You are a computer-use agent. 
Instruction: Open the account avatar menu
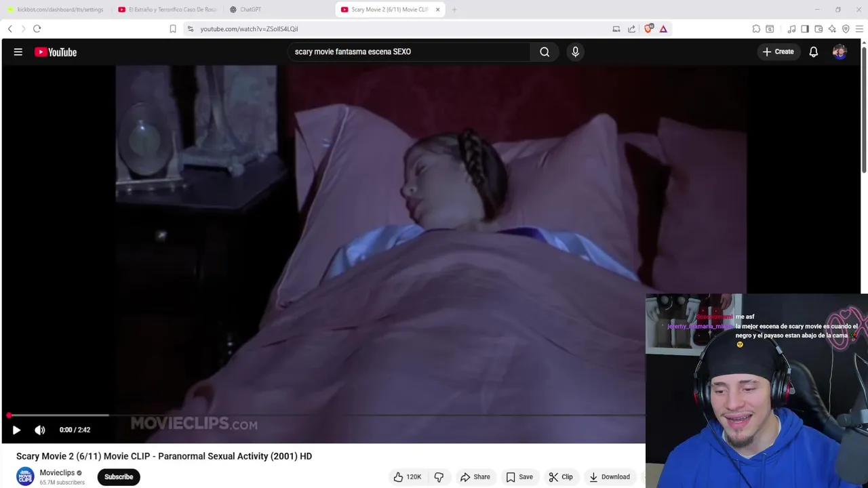840,52
